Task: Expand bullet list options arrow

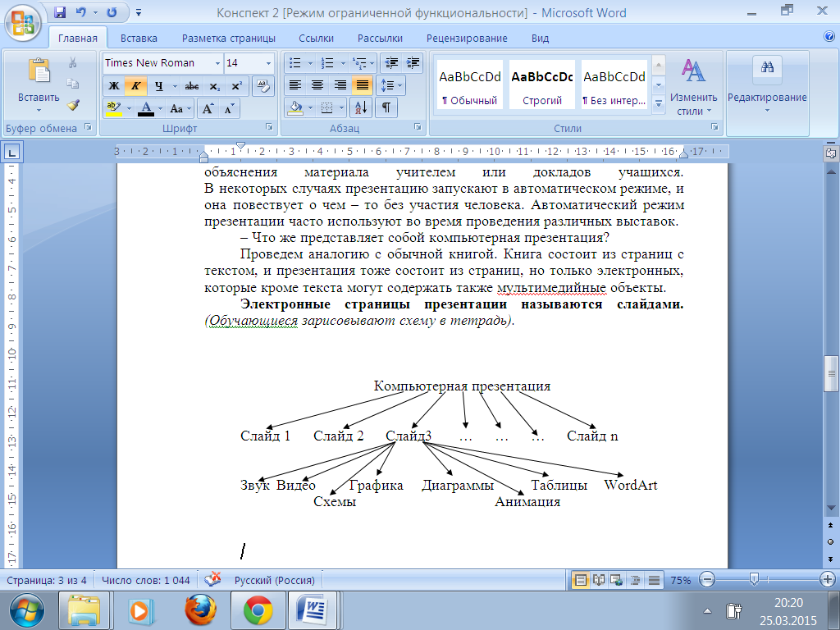Action: coord(309,63)
